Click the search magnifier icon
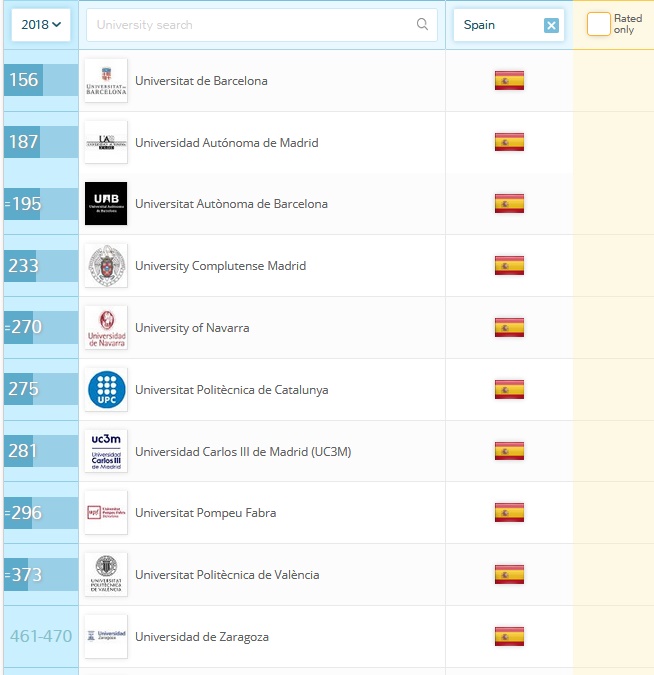 422,24
